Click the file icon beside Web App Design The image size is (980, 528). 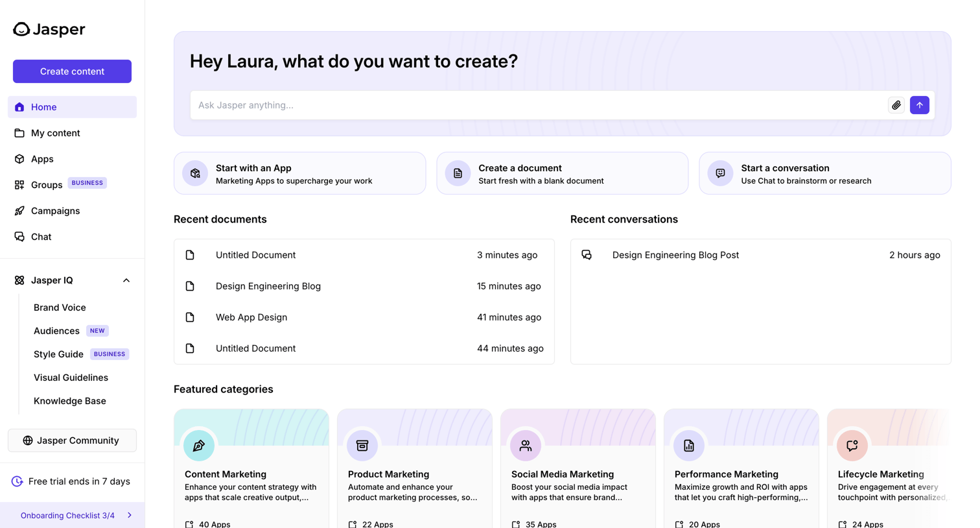coord(190,317)
